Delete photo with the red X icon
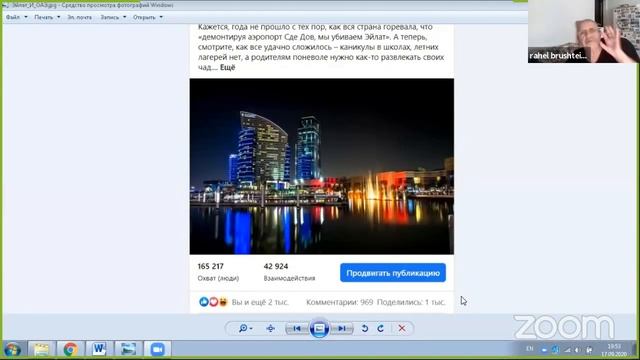This screenshot has height=360, width=640. coord(402,328)
